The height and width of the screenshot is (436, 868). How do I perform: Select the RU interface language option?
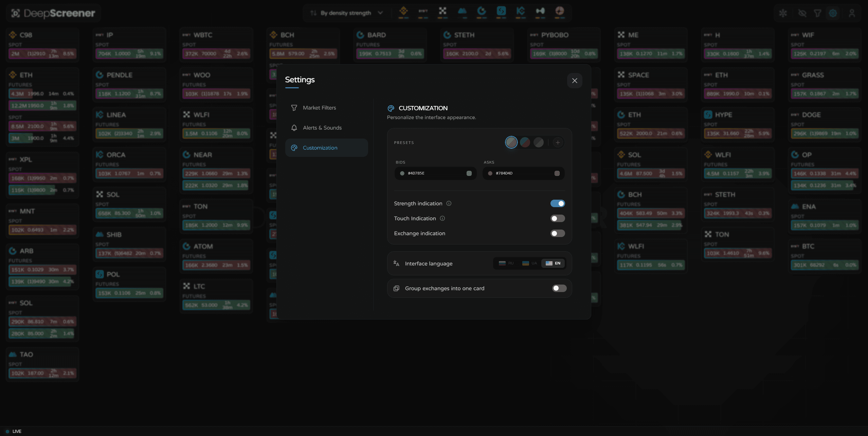[506, 263]
